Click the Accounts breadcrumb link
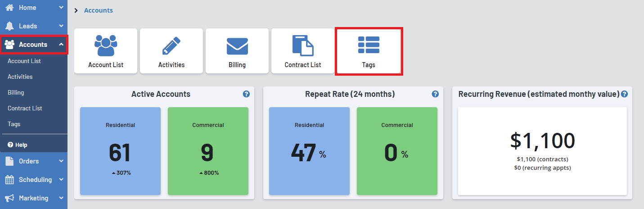The image size is (644, 209). 99,10
